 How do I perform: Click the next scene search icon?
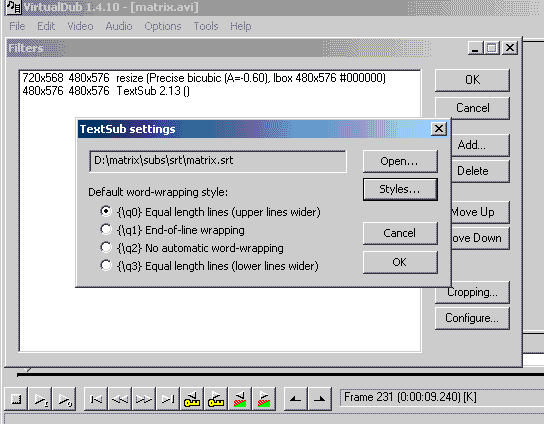pos(264,399)
